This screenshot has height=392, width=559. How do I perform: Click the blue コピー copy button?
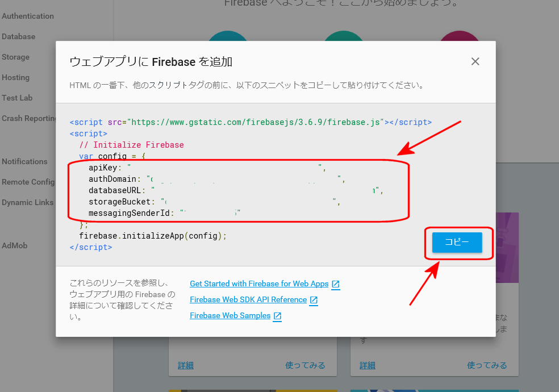[457, 243]
